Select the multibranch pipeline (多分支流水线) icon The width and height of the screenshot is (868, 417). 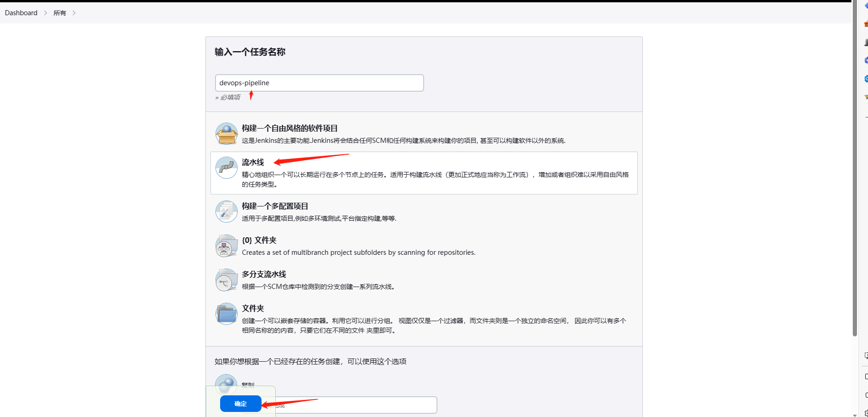point(226,280)
